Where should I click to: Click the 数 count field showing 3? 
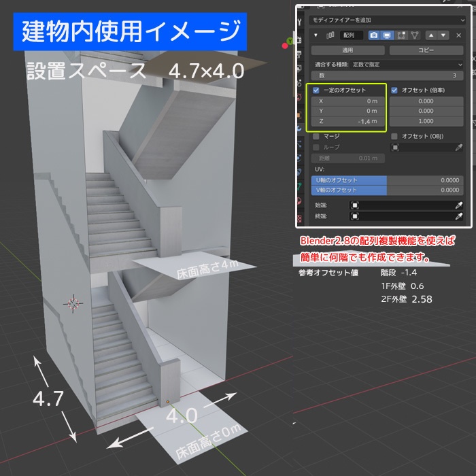(x=388, y=75)
